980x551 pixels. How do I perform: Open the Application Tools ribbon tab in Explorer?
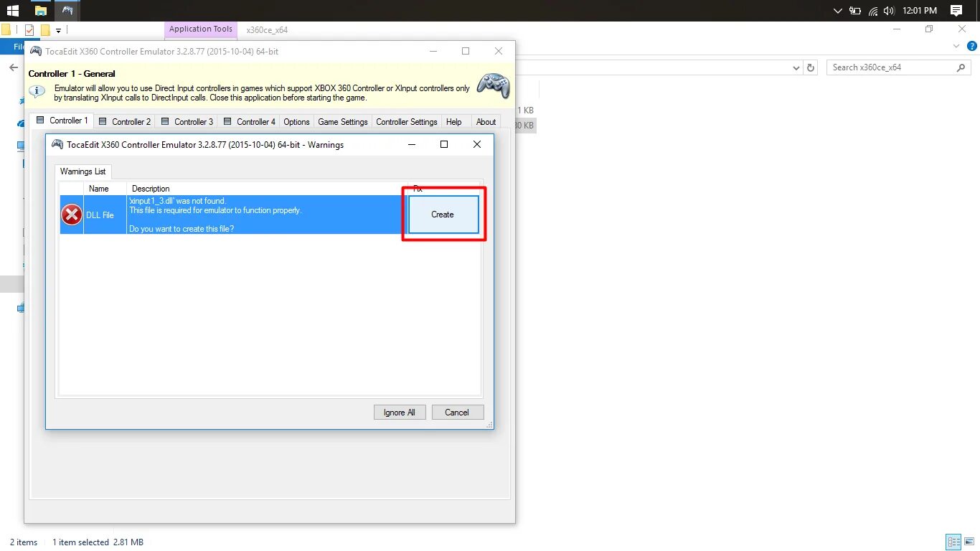201,29
